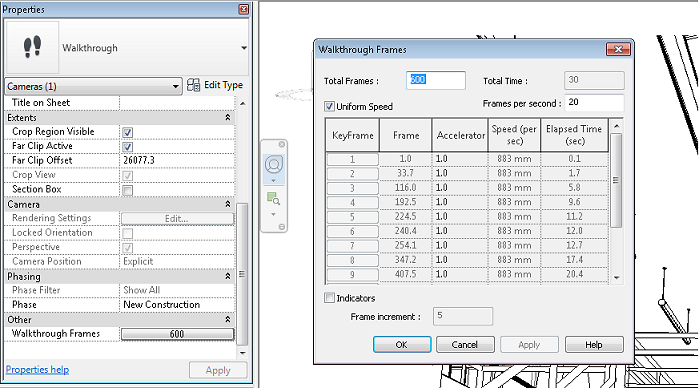Collapse the Extents section
This screenshot has height=388, width=699.
[x=228, y=117]
